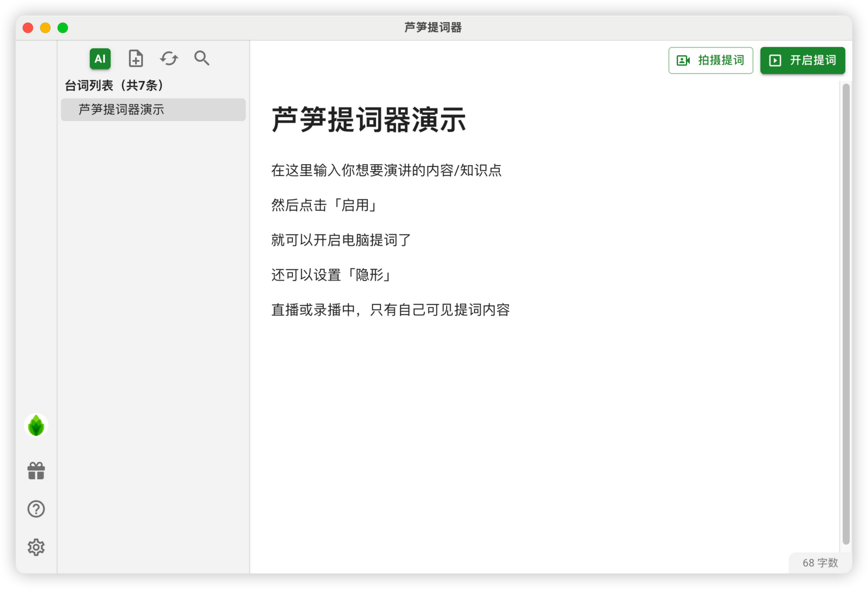Close the window with red button

point(28,28)
